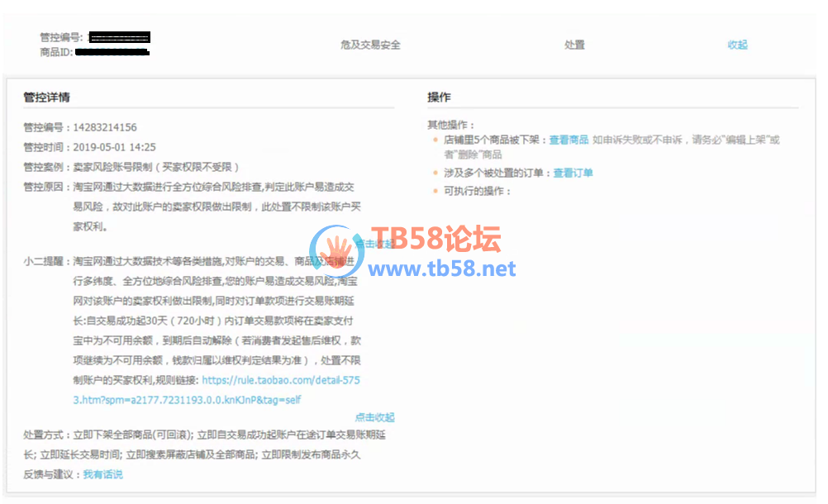
Task: Select the 管控编号 14283214156 text
Action: pos(79,127)
